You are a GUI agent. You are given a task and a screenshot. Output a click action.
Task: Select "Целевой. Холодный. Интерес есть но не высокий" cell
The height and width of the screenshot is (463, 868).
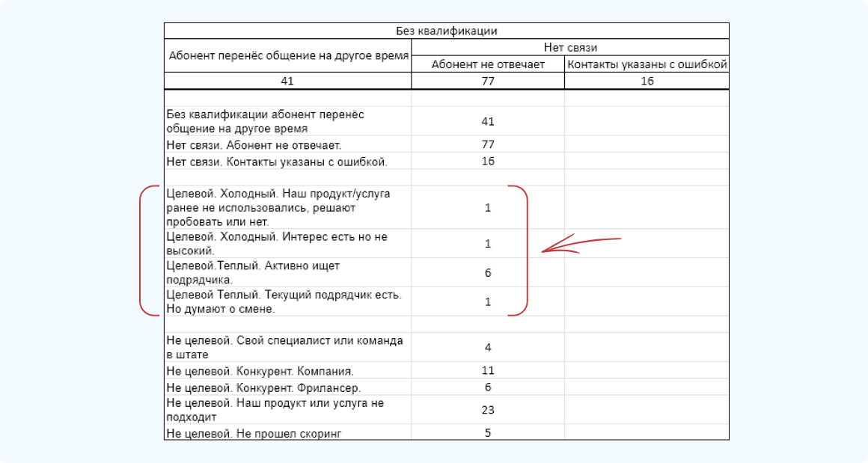277,244
